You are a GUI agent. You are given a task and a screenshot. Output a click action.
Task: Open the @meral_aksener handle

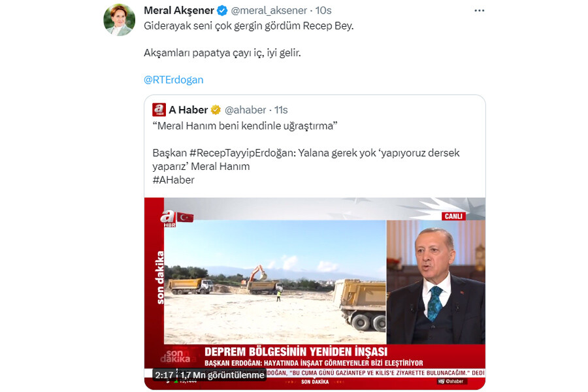[x=269, y=10]
